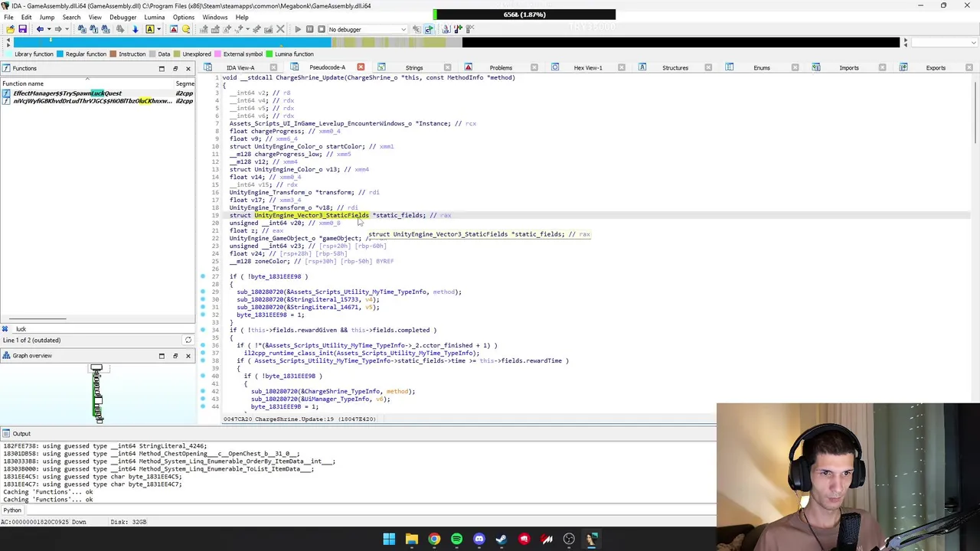The width and height of the screenshot is (980, 551).
Task: Open the Jump menu
Action: pyautogui.click(x=47, y=17)
